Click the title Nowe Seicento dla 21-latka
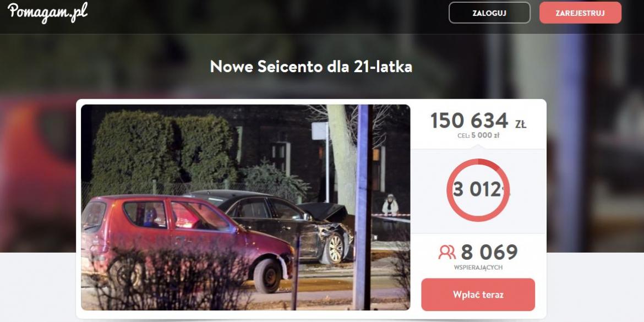The height and width of the screenshot is (322, 644). [311, 67]
